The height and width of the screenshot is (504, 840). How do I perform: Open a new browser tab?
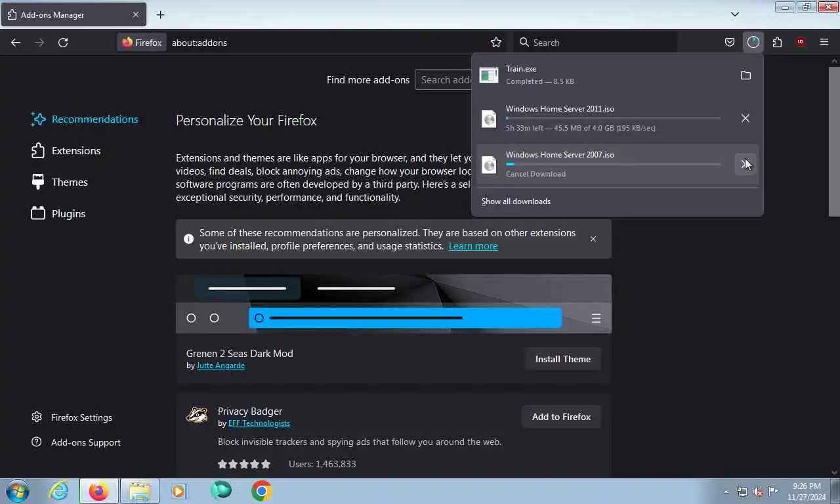point(160,14)
